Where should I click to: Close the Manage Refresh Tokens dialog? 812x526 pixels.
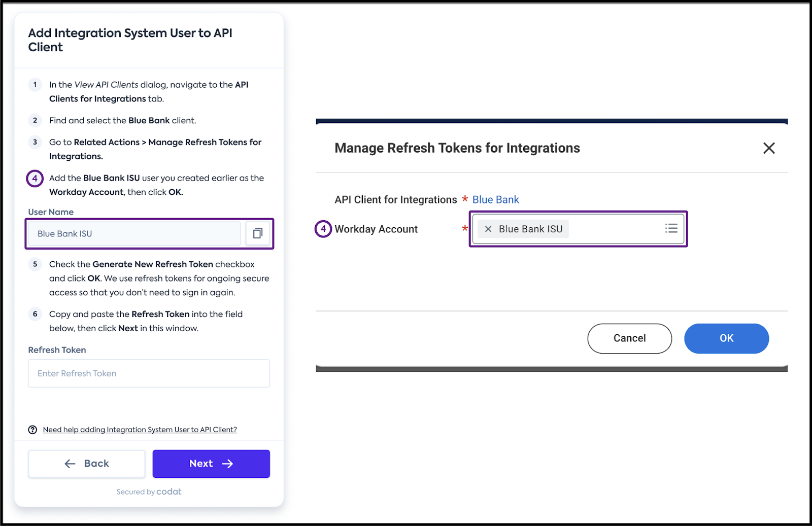coord(769,148)
